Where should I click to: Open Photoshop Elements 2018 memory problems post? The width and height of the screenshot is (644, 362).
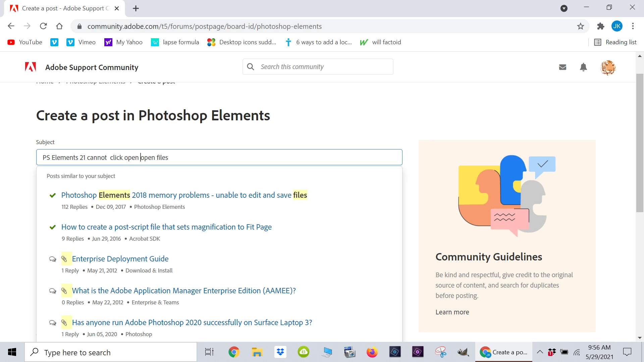click(184, 195)
